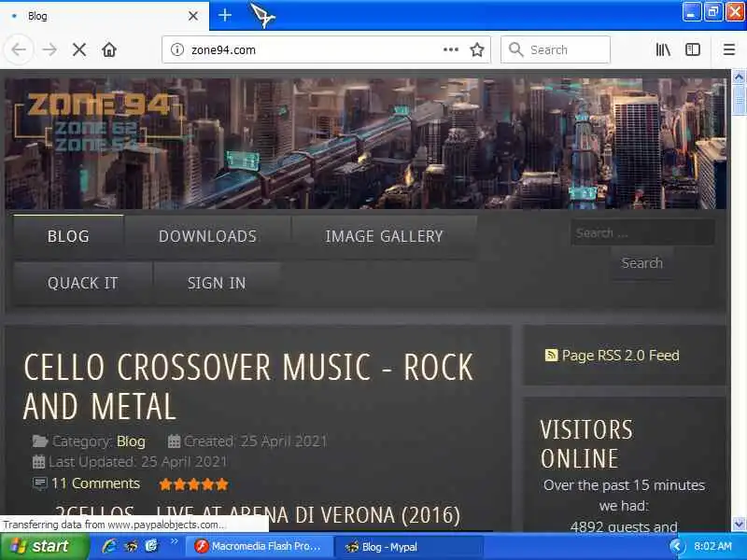This screenshot has height=560, width=747.
Task: Open the BLOG menu item
Action: [68, 236]
